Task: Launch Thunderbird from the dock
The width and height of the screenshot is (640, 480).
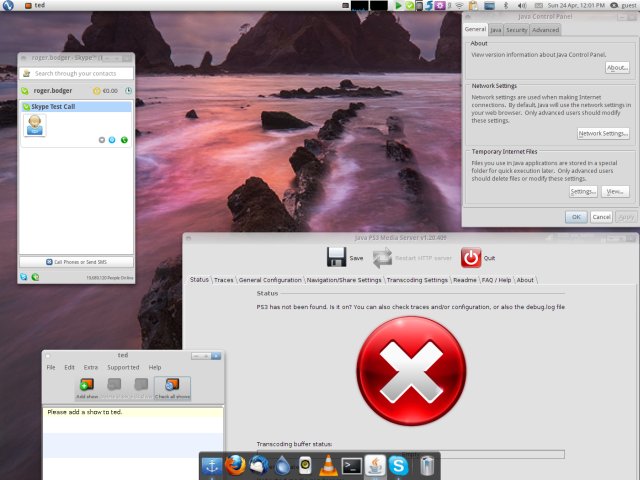Action: (x=259, y=465)
